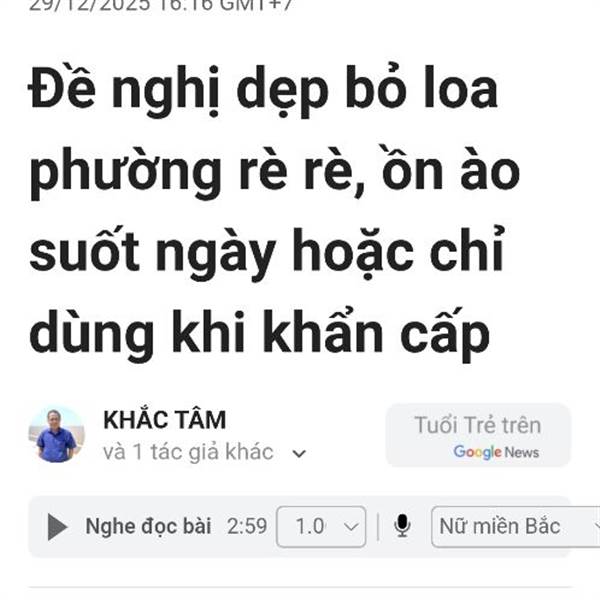Click the chevron in the speed selector

(x=351, y=527)
